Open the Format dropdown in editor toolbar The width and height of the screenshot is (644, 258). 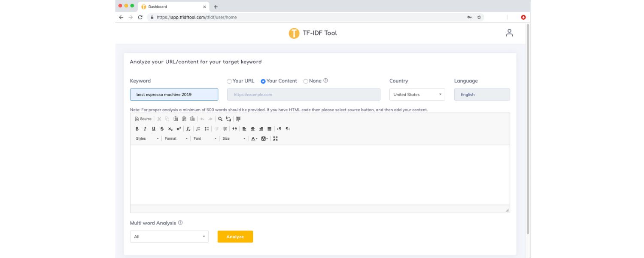pyautogui.click(x=176, y=138)
